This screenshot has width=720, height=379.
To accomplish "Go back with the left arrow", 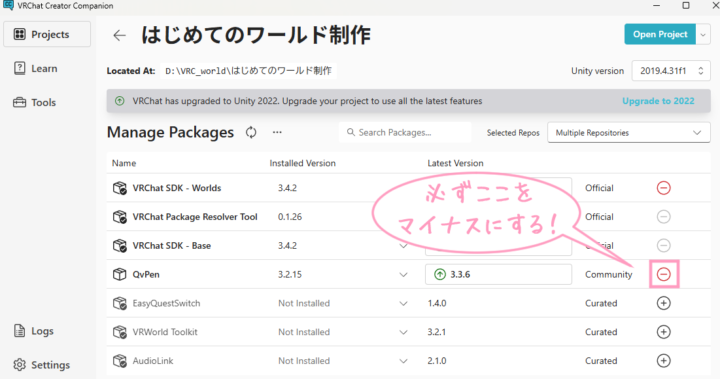I will (119, 35).
